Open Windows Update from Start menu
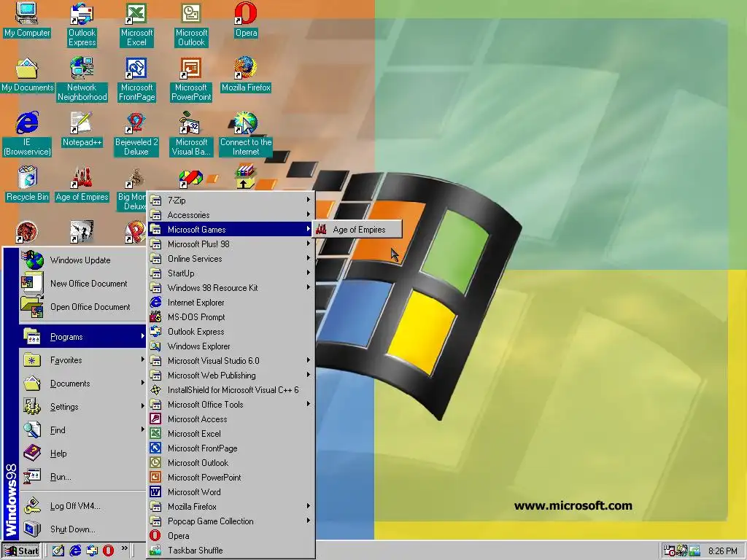Image resolution: width=747 pixels, height=560 pixels. 83,260
